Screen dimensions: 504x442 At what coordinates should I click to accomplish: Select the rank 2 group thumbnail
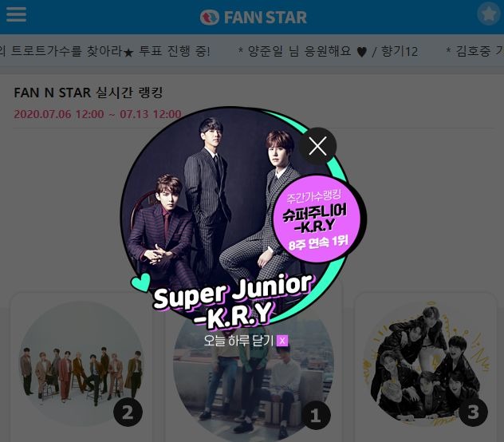coord(81,364)
